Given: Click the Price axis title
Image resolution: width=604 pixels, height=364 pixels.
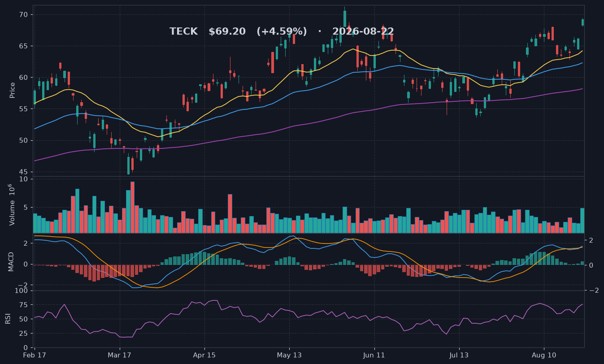Looking at the screenshot, I should click(13, 90).
